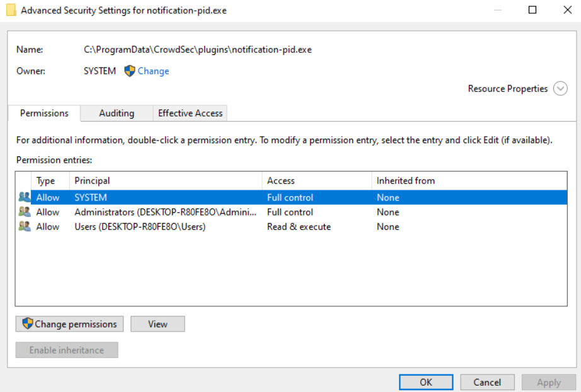Image resolution: width=581 pixels, height=392 pixels.
Task: Click the Enable inheritance button
Action: (x=67, y=350)
